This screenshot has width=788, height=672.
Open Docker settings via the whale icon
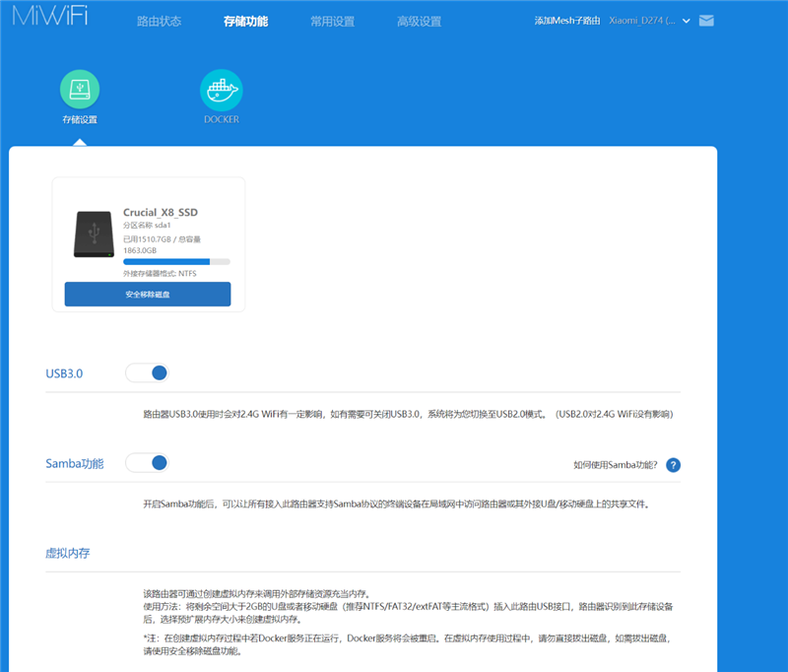pos(221,88)
